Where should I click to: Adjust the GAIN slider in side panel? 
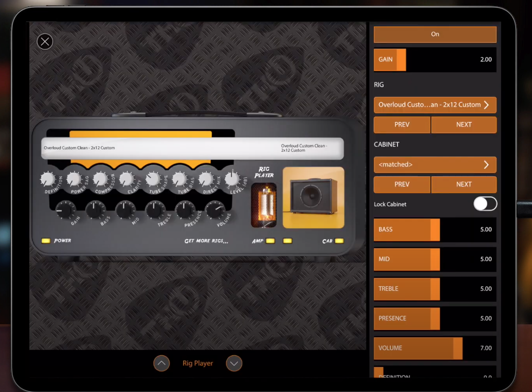pyautogui.click(x=435, y=59)
